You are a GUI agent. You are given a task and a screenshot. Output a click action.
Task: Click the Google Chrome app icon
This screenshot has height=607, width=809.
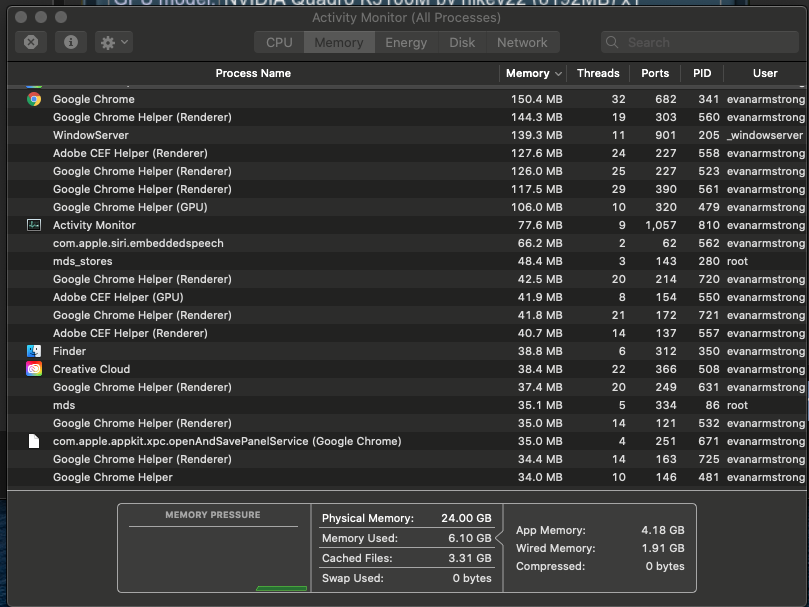[34, 99]
